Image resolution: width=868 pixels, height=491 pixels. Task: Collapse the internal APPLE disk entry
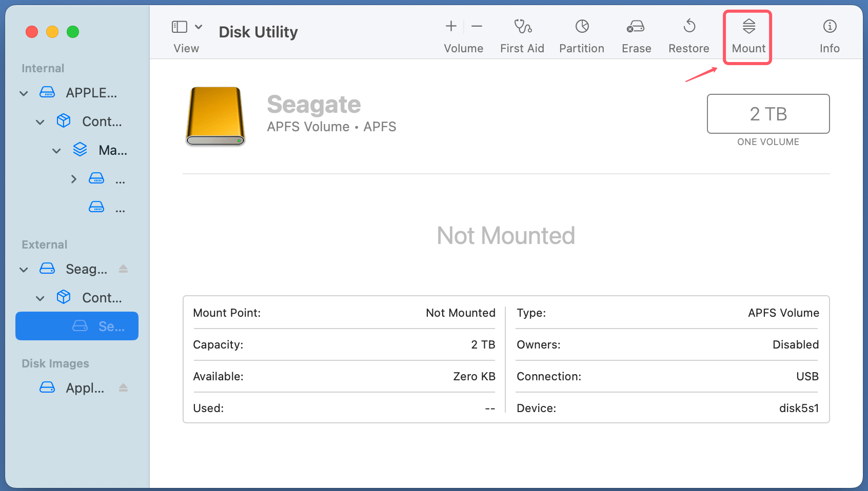23,93
